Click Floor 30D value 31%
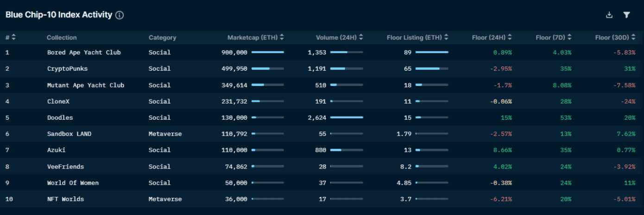This screenshot has height=215, width=644. tap(629, 69)
